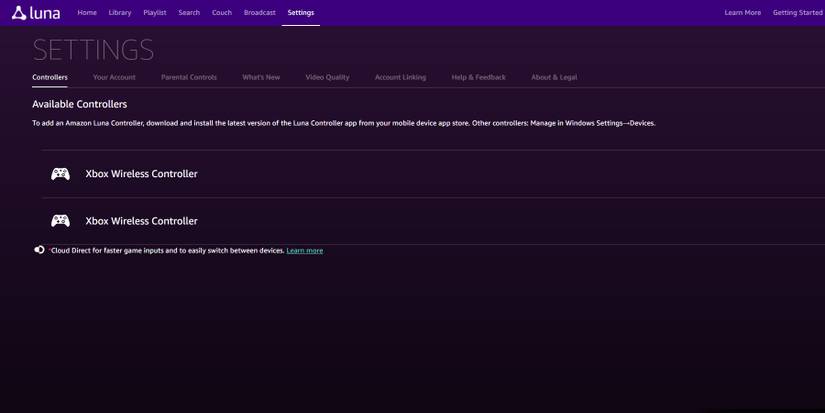Click the Luna logo
Image resolution: width=825 pixels, height=413 pixels.
point(36,13)
